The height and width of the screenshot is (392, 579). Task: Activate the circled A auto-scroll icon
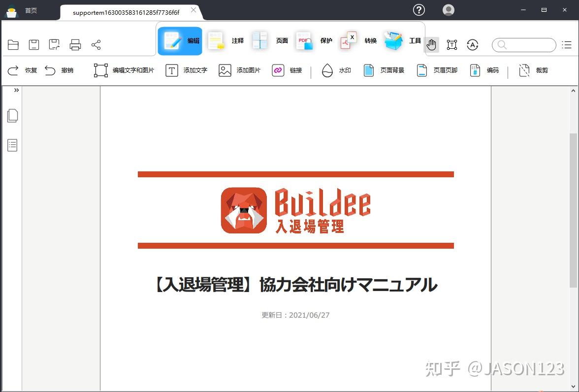coord(473,45)
